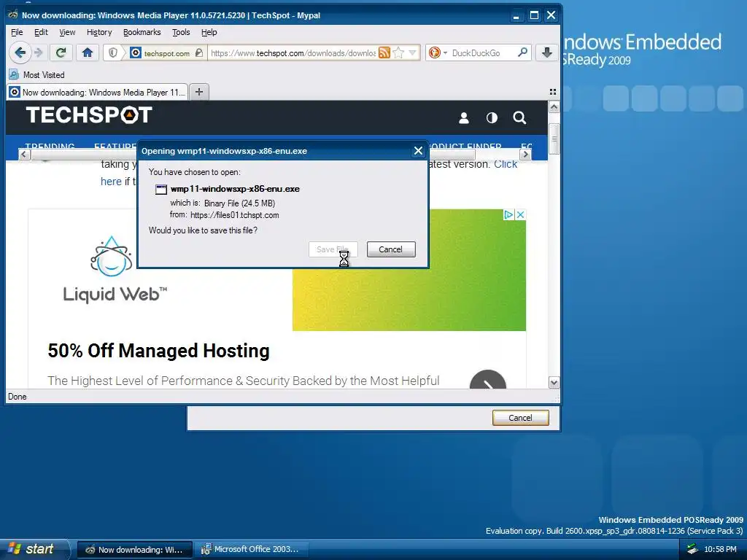Click the system tray network icon
The height and width of the screenshot is (560, 747).
pos(692,549)
